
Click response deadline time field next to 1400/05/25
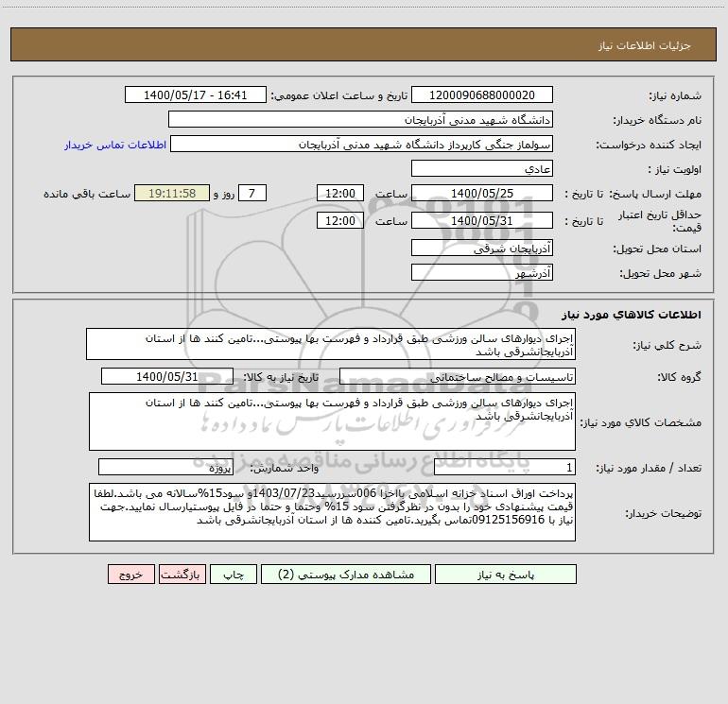pyautogui.click(x=339, y=193)
